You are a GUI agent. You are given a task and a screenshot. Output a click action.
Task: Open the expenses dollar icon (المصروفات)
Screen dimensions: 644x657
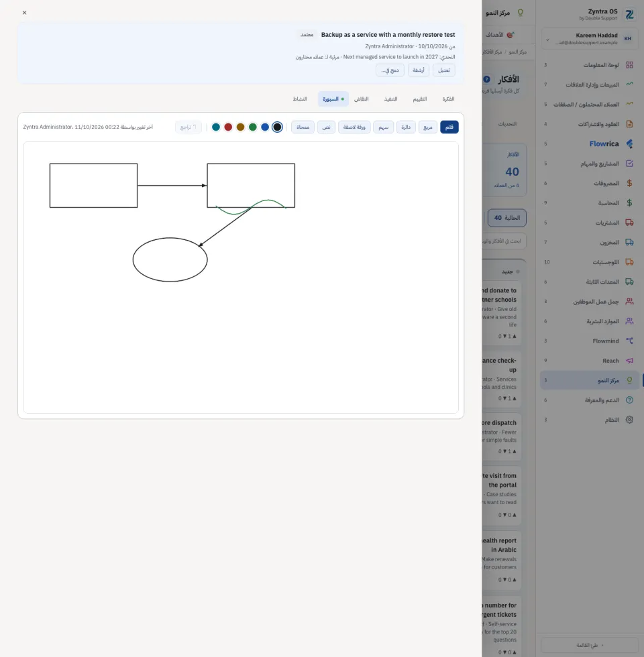tap(629, 183)
